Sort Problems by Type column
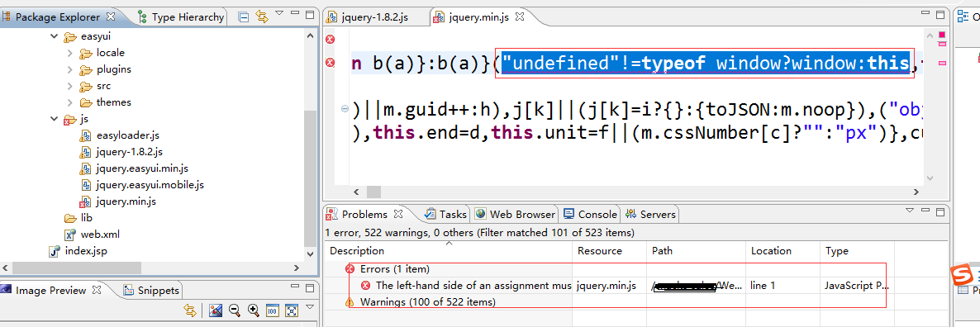Screen dimensions: 980x327 click(x=857, y=251)
